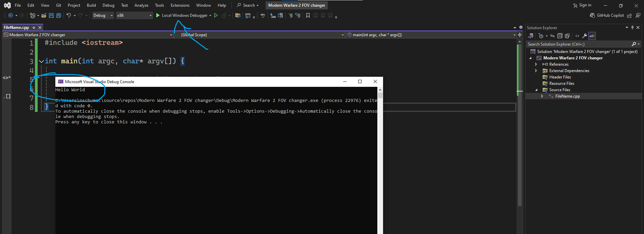Screen dimensions: 644x234
Task: Click the Debug Console vertical scrollbar
Action: click(380, 160)
